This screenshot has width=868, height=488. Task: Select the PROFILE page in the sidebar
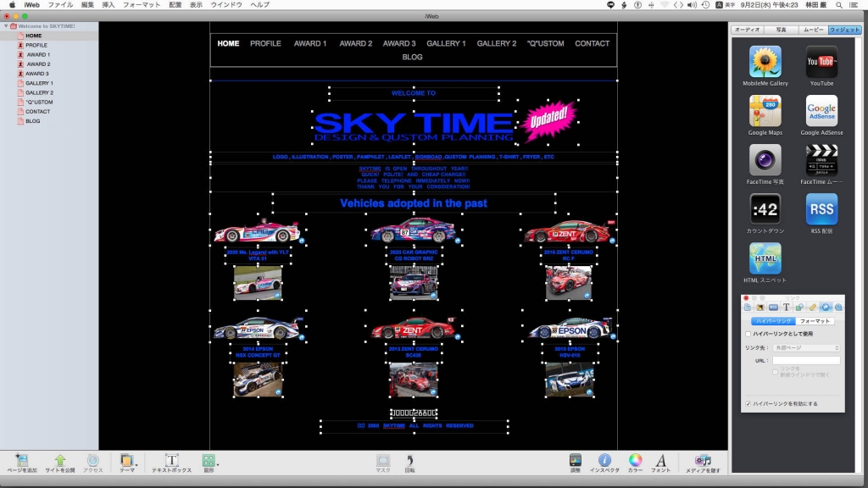coord(36,45)
